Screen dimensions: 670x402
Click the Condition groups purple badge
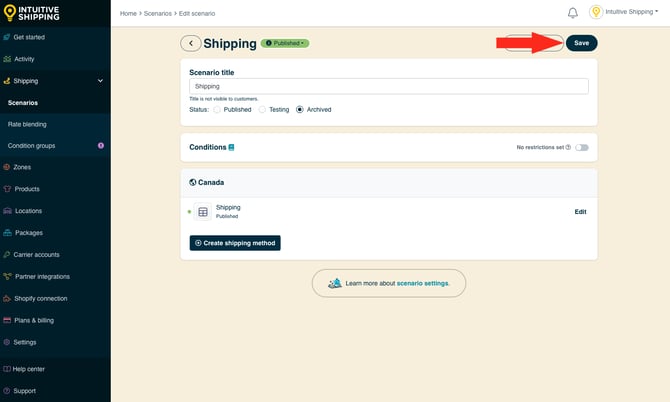click(101, 146)
